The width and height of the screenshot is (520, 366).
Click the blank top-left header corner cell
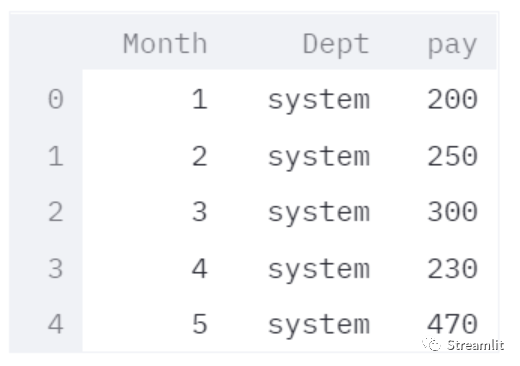click(x=46, y=42)
